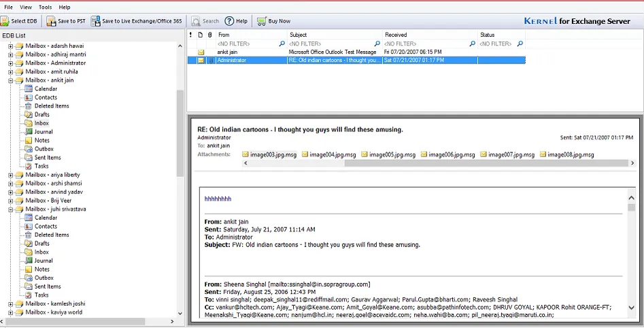Click Save to Live Exchange/Office 365 button
This screenshot has width=644, height=328.
click(137, 21)
